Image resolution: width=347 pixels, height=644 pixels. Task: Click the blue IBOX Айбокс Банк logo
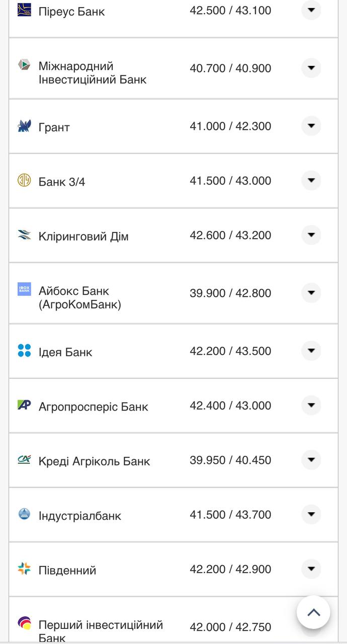(24, 289)
